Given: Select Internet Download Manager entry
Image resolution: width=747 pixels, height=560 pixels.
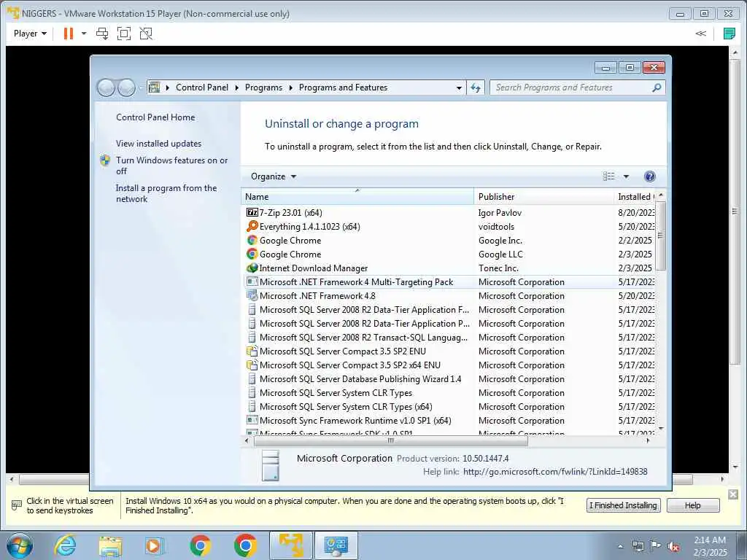Looking at the screenshot, I should point(449,268).
